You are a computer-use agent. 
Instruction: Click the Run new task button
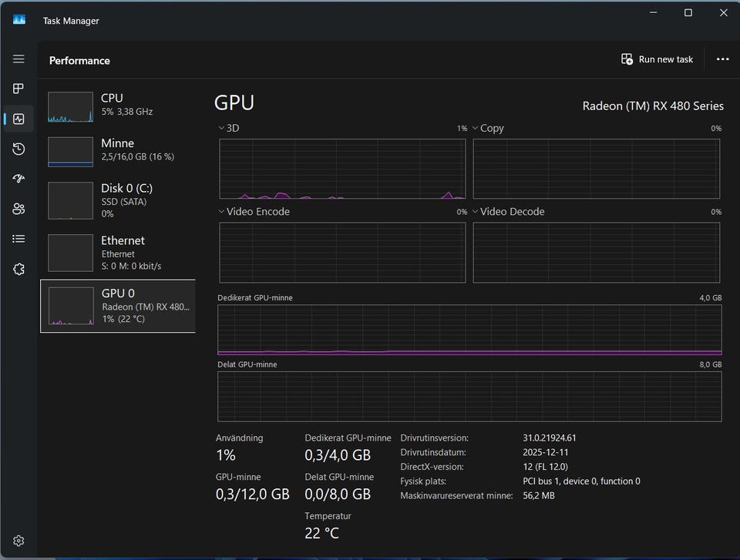657,59
